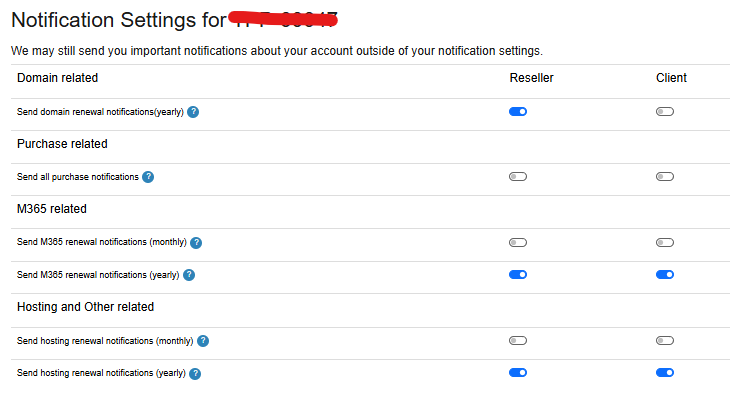Viewport: 730px width, 405px height.
Task: Click help icon beside all purchase notifications
Action: tap(148, 177)
